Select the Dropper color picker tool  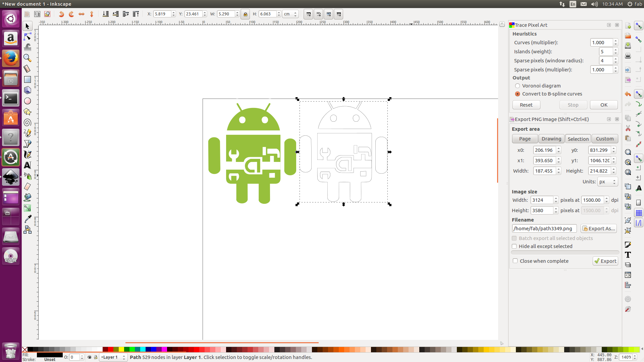(x=28, y=219)
